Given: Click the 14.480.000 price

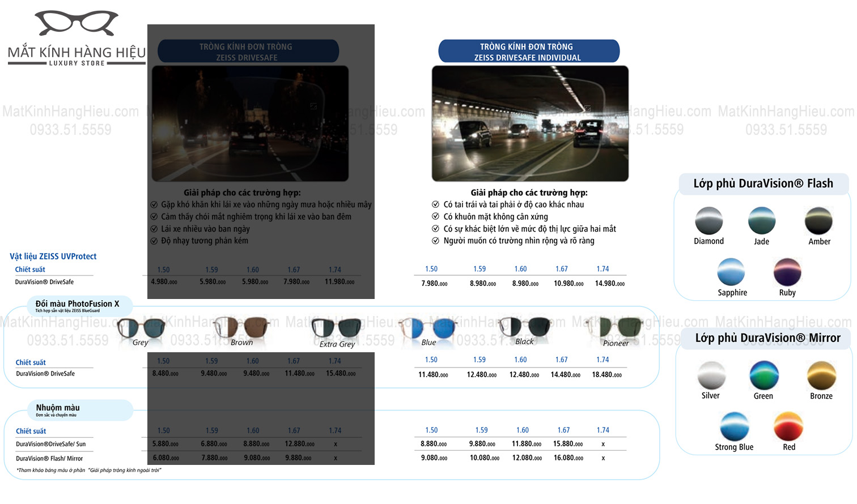Looking at the screenshot, I should pyautogui.click(x=566, y=375).
